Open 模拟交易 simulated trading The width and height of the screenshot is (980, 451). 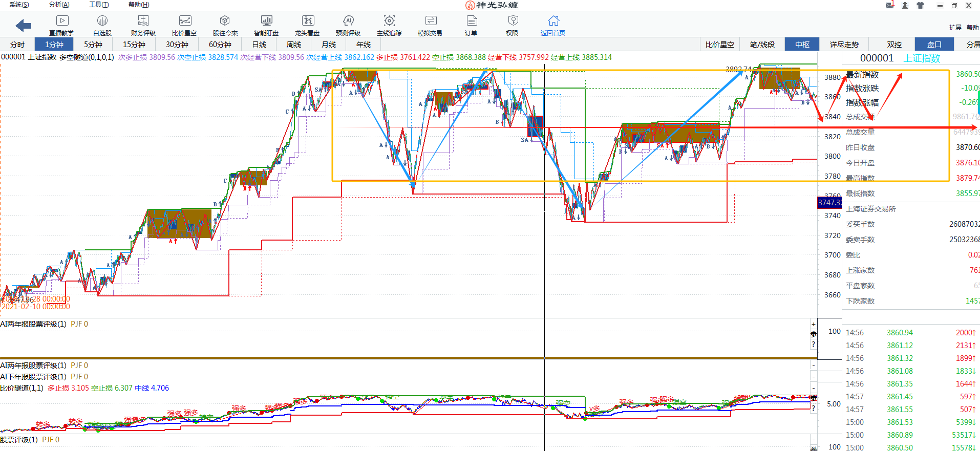(x=430, y=25)
